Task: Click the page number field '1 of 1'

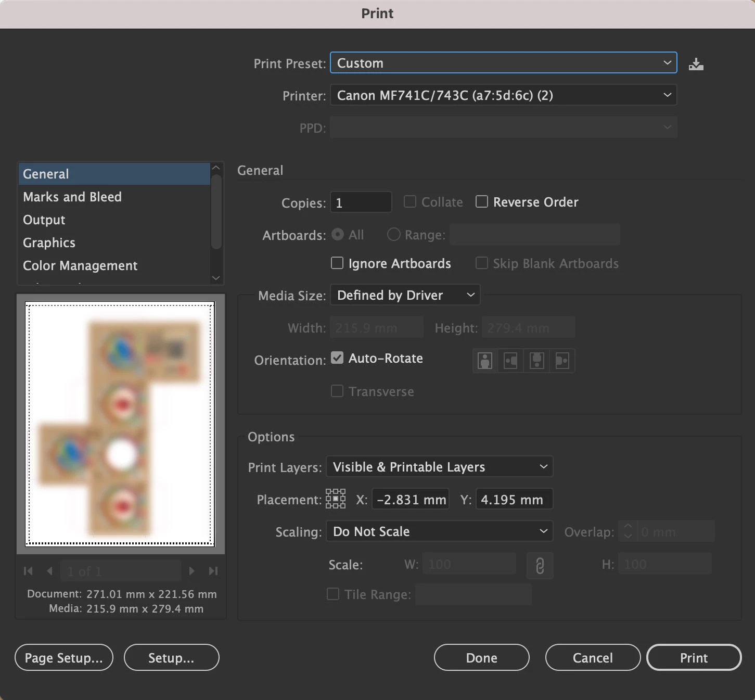Action: [121, 571]
